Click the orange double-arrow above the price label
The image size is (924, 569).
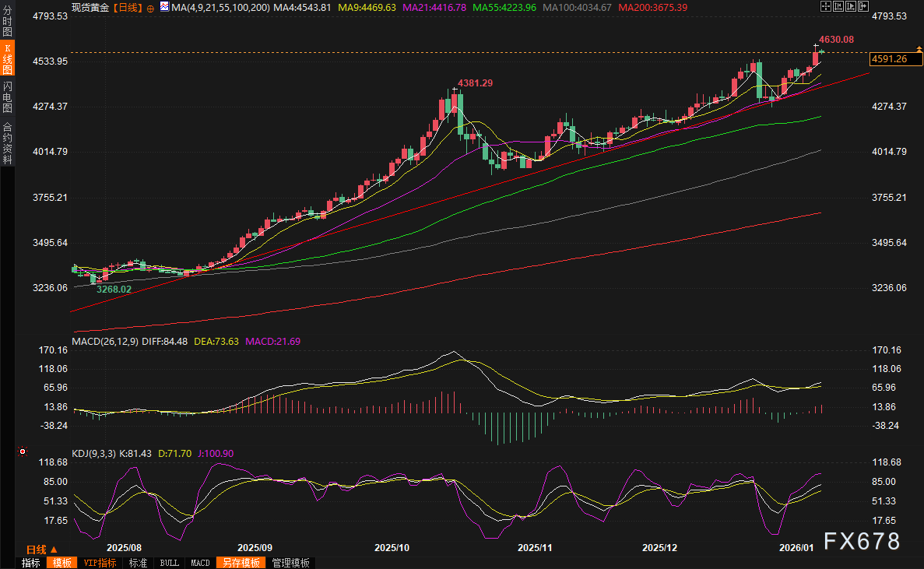[x=919, y=50]
